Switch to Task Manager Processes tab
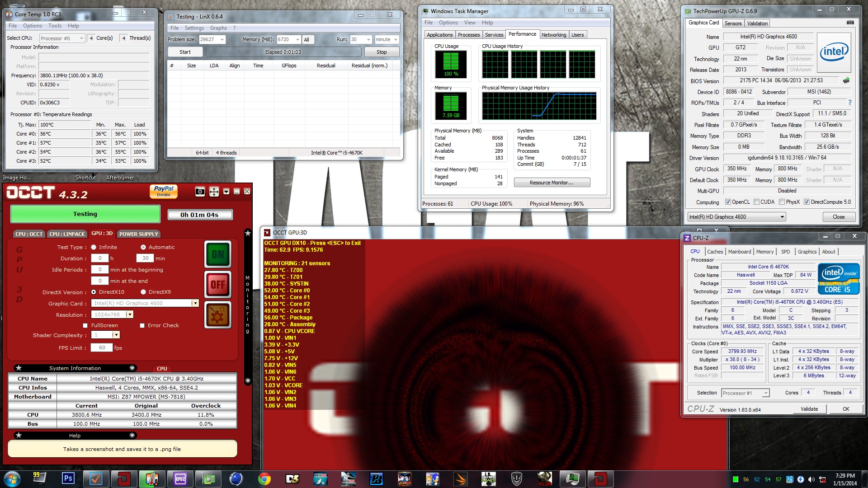This screenshot has height=488, width=868. tap(469, 35)
